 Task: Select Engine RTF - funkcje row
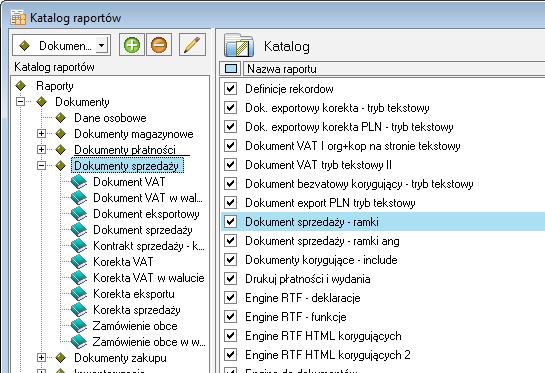pos(382,317)
